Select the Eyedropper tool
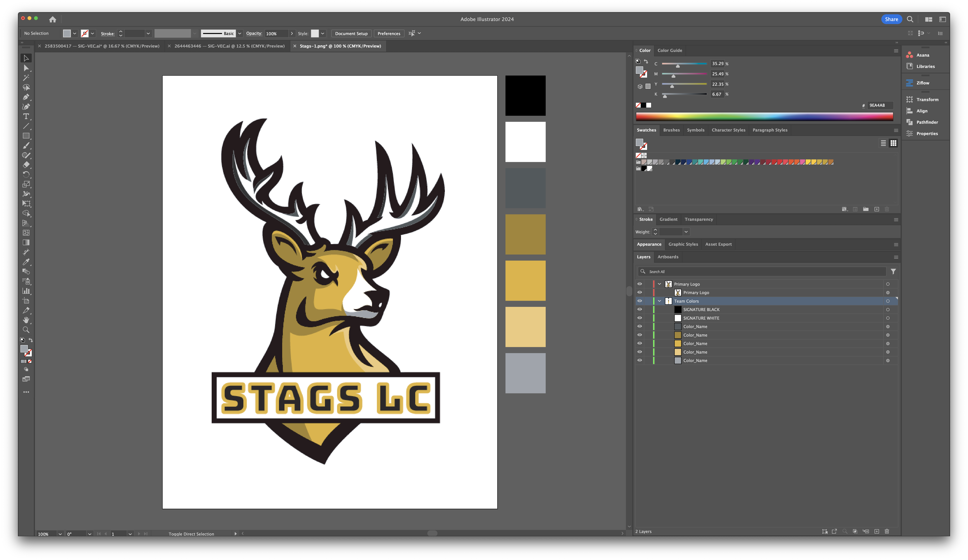The height and width of the screenshot is (560, 968). 26,262
